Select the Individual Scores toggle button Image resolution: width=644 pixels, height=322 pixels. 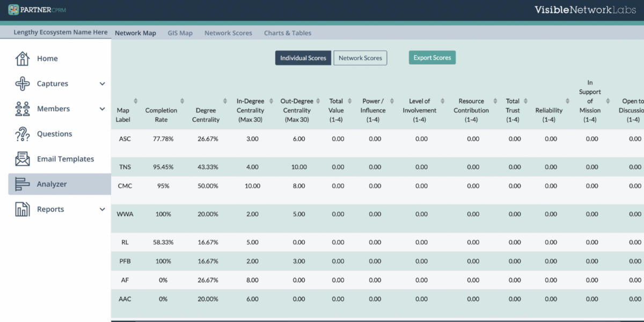(303, 57)
